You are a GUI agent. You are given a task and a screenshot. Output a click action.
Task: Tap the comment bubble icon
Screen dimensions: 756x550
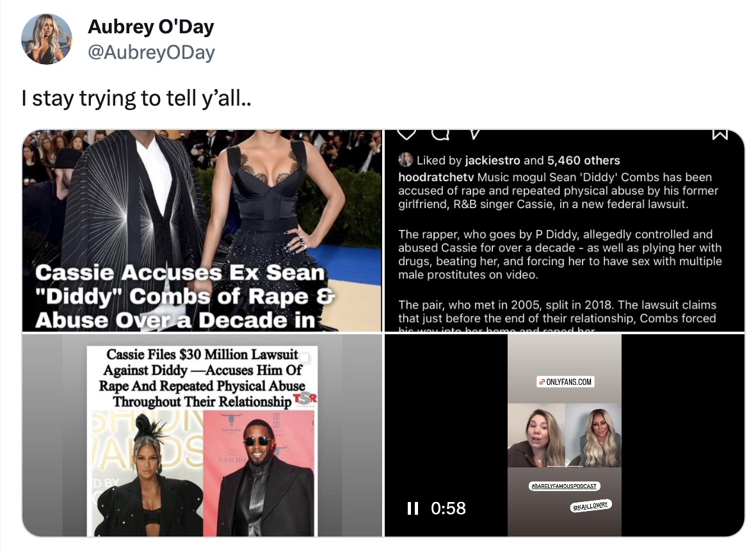click(440, 134)
